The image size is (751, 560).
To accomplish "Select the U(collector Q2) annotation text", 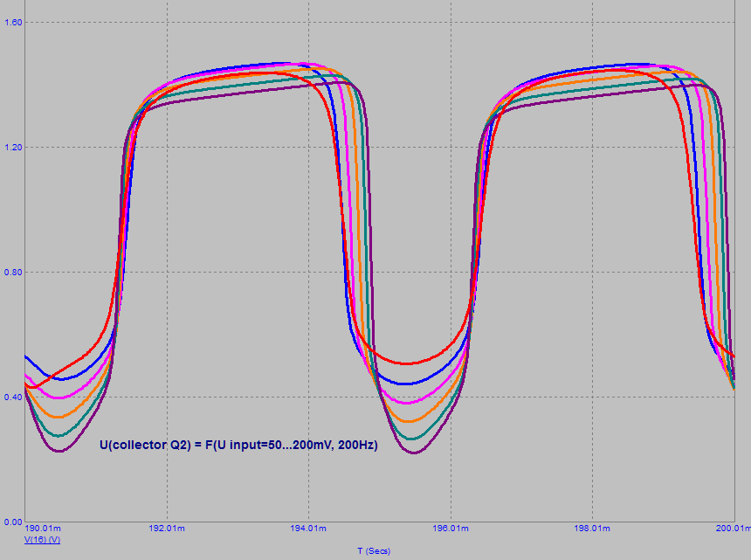I will [x=238, y=446].
